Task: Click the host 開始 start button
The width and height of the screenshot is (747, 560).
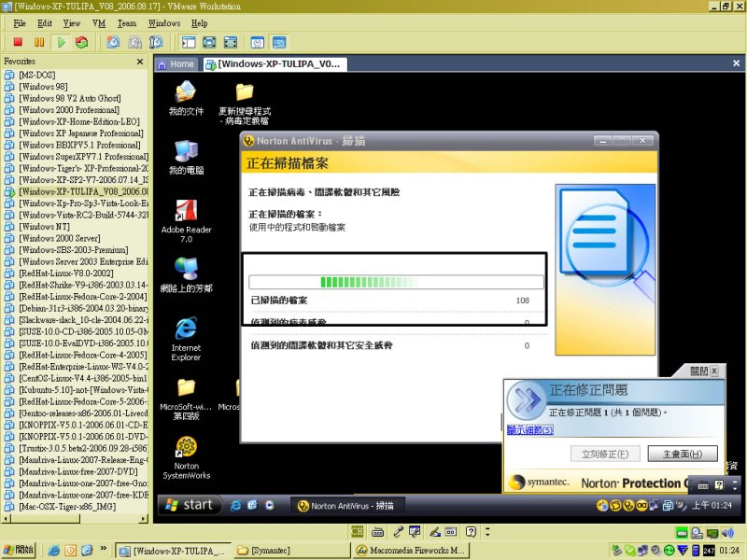Action: point(19,550)
